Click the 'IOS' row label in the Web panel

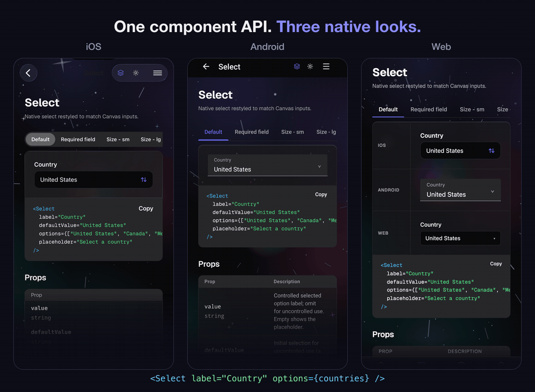381,145
